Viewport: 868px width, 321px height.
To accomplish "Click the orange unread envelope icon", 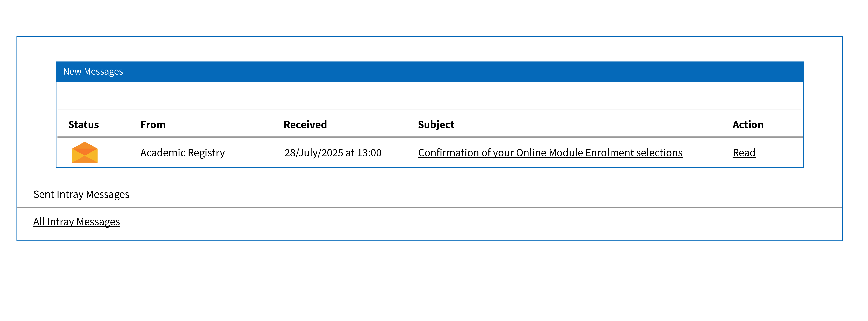I will [85, 152].
